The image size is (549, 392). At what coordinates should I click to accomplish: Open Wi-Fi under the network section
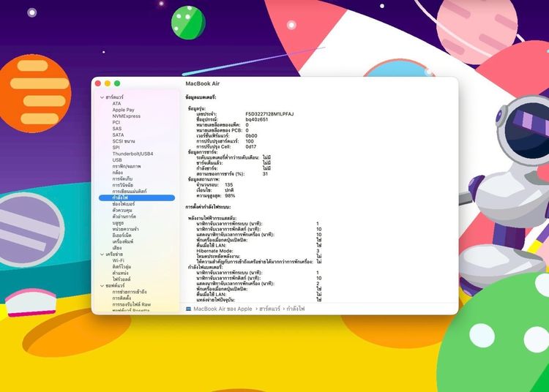pos(118,260)
